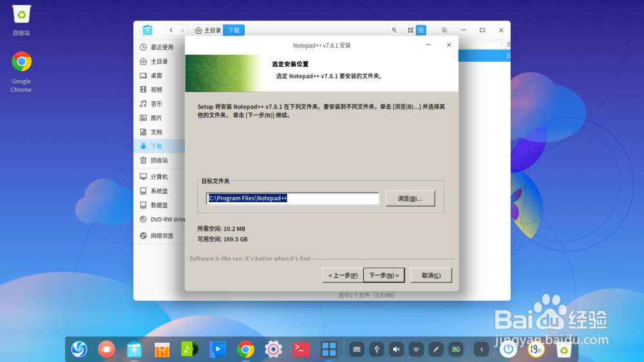Viewport: 644px width, 362px height.
Task: Open the file manager icon in the dock
Action: point(135,350)
